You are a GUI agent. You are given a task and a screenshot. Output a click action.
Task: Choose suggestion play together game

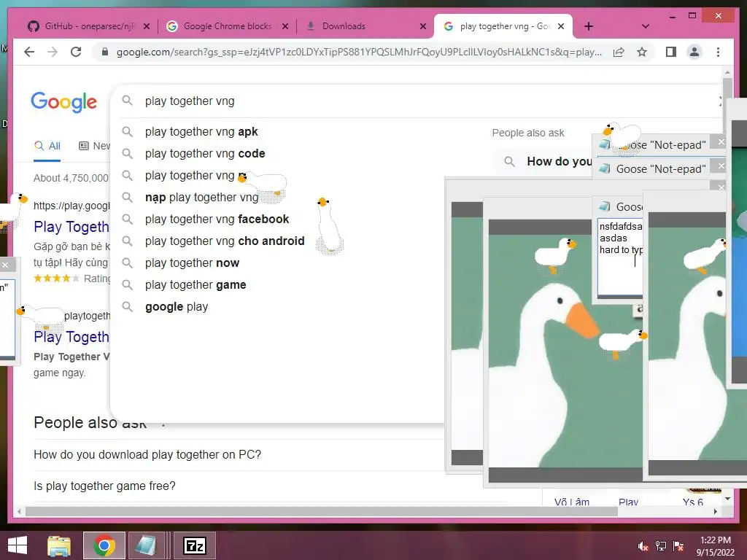196,285
